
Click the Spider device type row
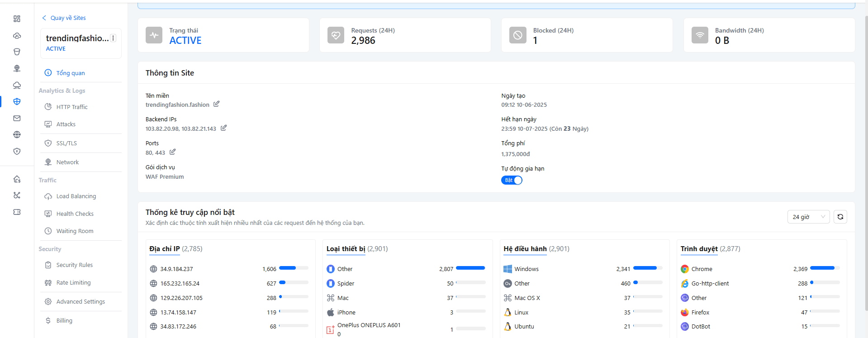coord(406,283)
